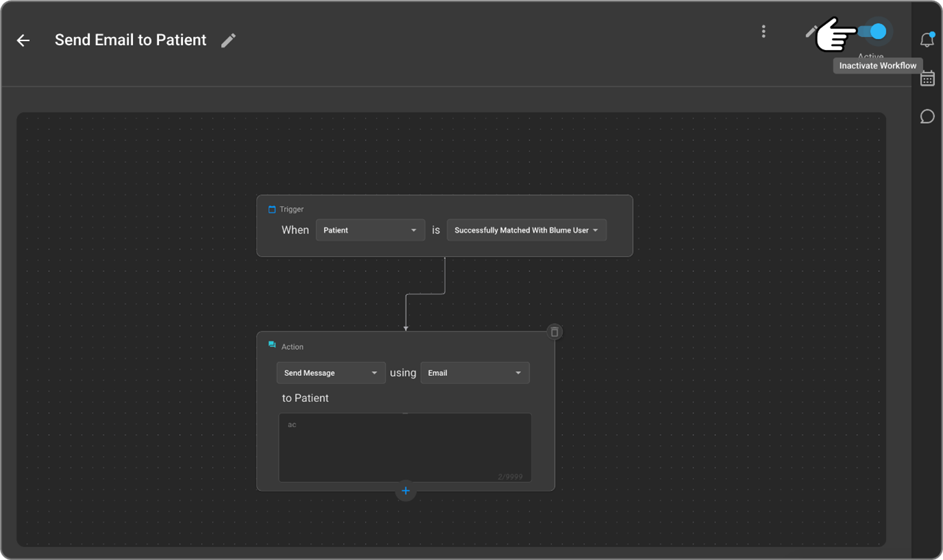This screenshot has width=943, height=560.
Task: Toggle the Active workflow switch off
Action: click(x=873, y=32)
